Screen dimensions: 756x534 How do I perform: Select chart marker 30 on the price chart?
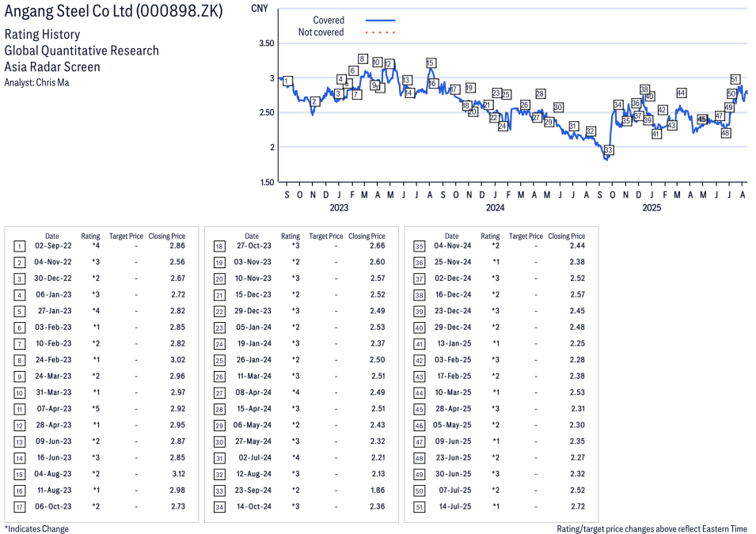(558, 108)
